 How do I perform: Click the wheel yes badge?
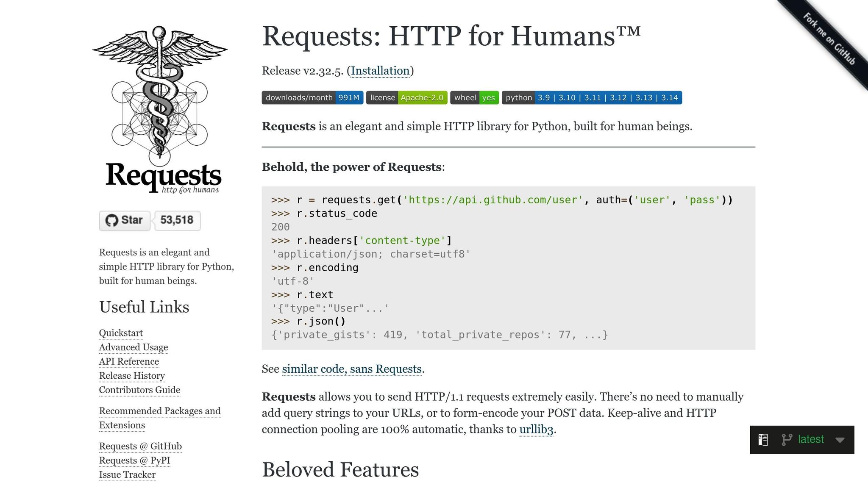474,97
